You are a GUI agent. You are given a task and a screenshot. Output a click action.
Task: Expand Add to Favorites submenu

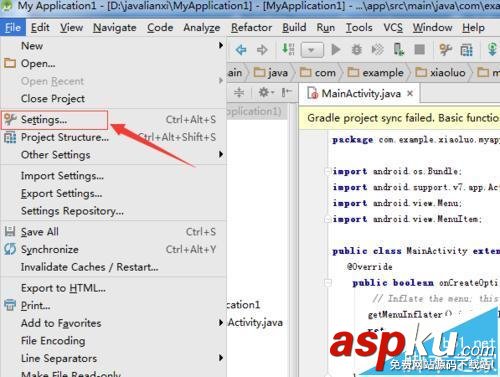coord(113,323)
